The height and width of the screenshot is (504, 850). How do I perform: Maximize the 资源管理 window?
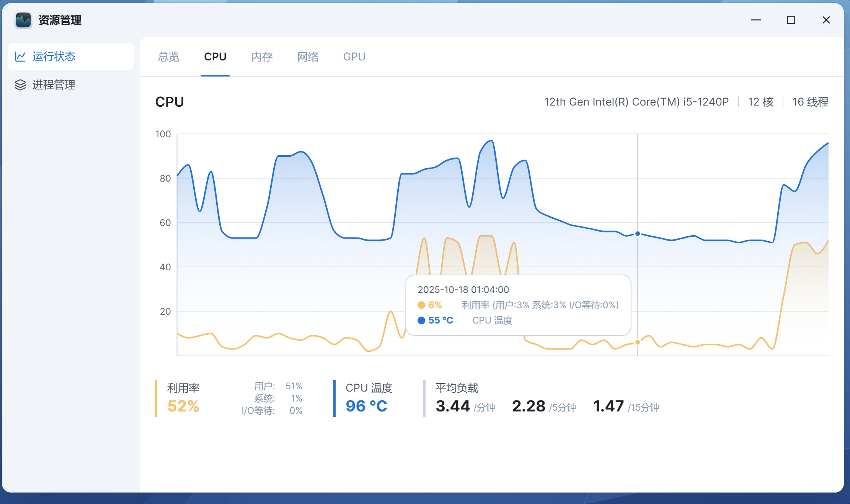(791, 20)
